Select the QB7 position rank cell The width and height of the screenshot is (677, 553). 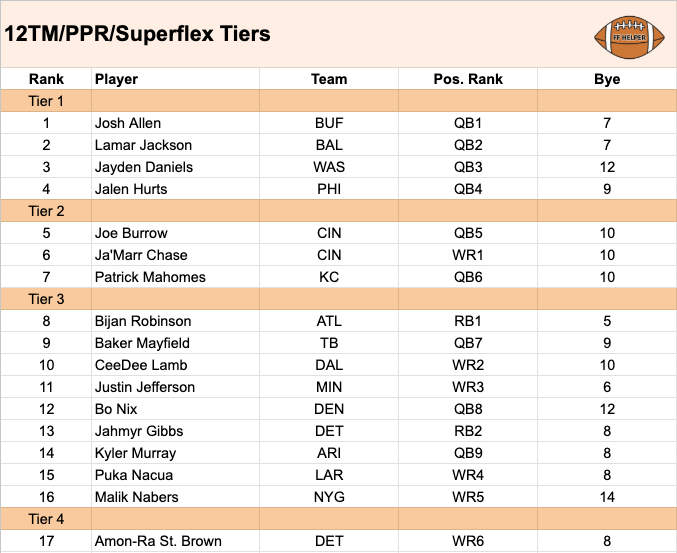tap(468, 343)
